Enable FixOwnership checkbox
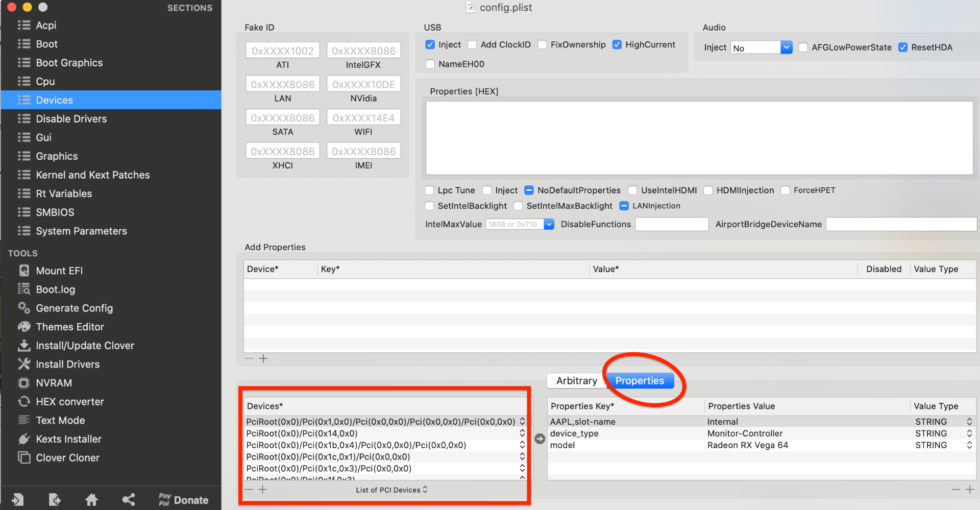980x510 pixels. [543, 45]
